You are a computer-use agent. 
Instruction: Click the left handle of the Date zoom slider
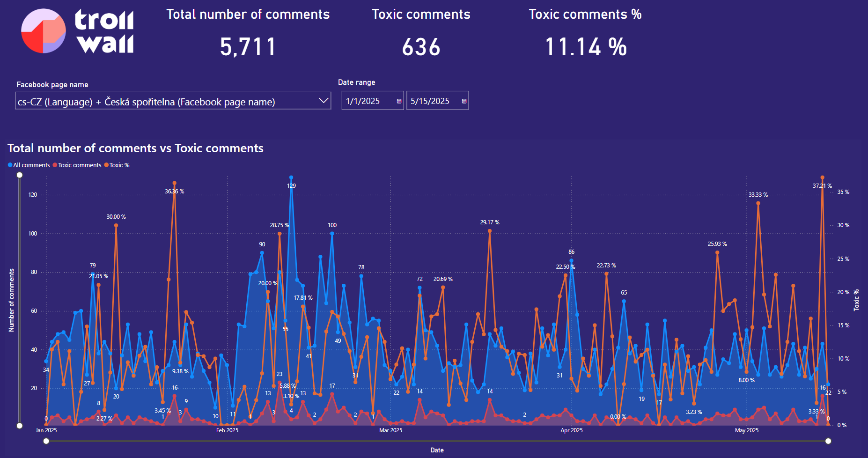coord(46,441)
